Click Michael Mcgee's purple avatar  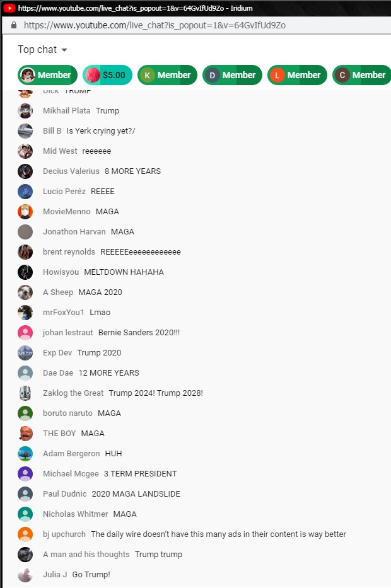coord(25,474)
